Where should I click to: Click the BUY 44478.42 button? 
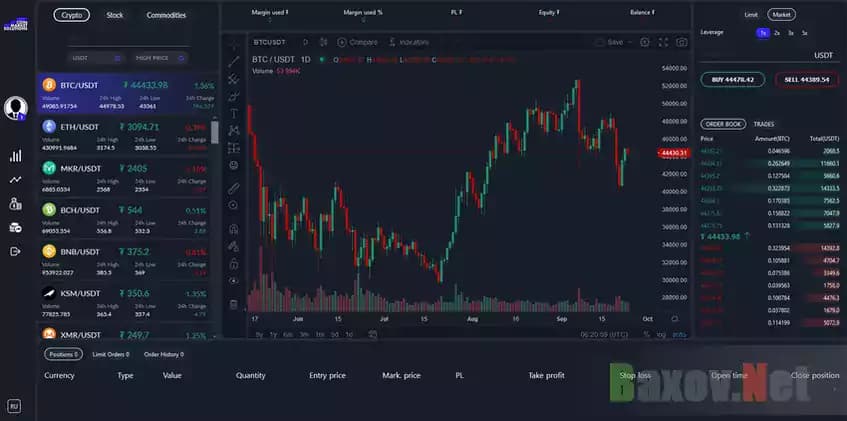732,79
